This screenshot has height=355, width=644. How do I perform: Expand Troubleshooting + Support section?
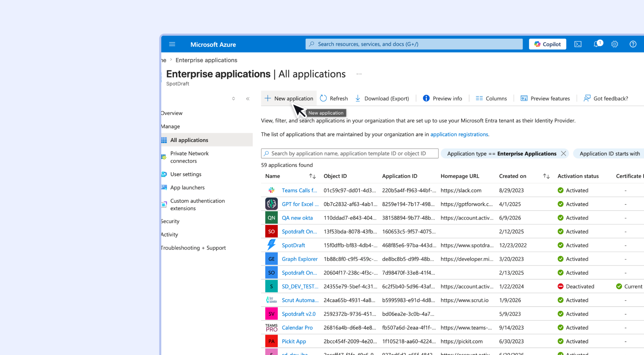tap(193, 248)
